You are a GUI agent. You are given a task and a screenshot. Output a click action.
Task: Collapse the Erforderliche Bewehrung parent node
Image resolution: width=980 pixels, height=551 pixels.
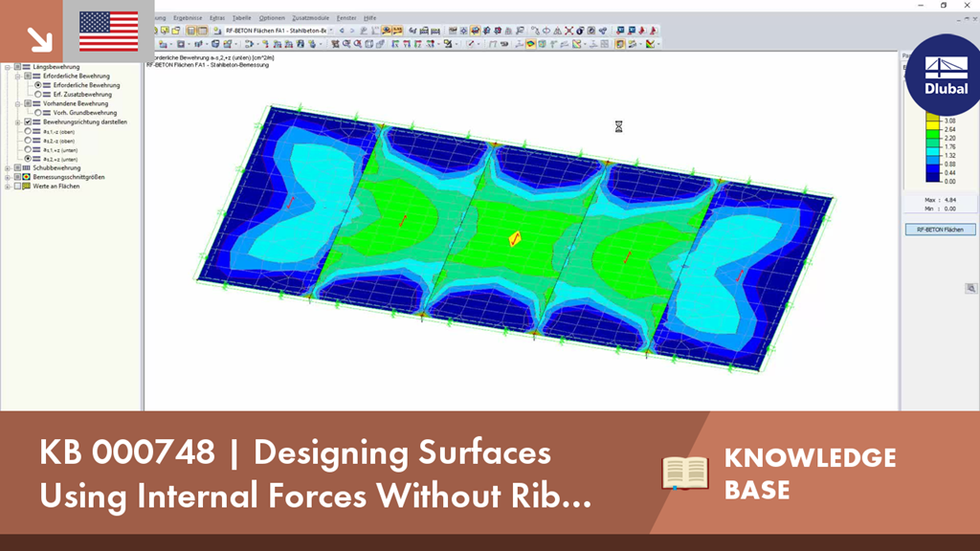[x=17, y=77]
